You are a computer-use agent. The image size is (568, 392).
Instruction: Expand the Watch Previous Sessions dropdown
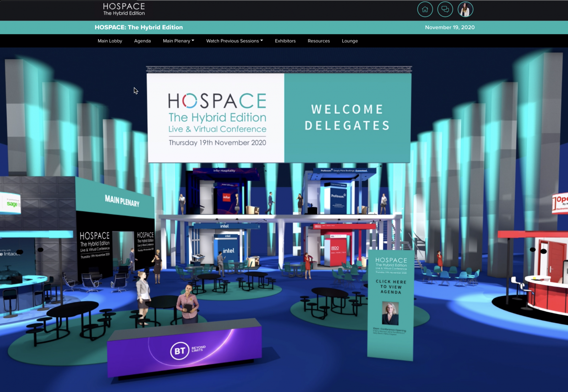pyautogui.click(x=235, y=41)
